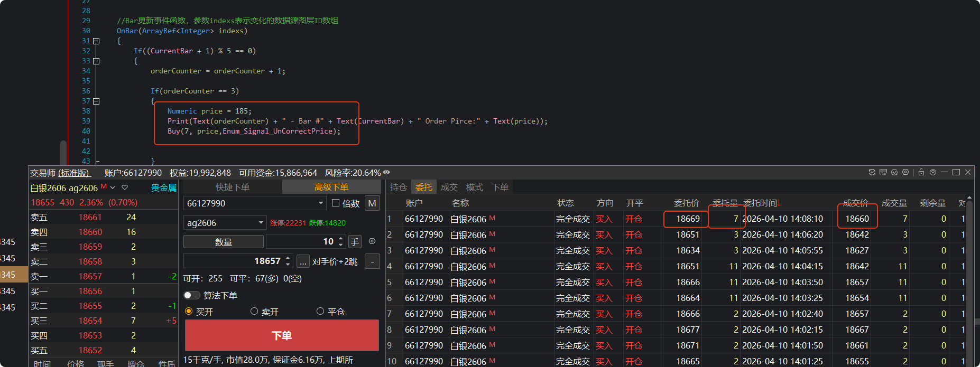Expand the chevron next to 白银2606 ag2606
This screenshot has height=367, width=980.
coord(113,187)
